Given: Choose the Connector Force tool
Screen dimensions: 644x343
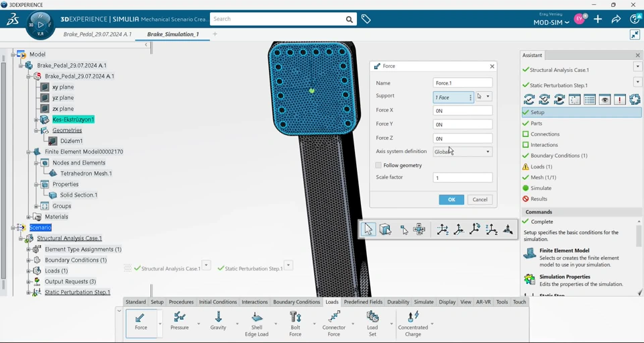Looking at the screenshot, I should (334, 324).
